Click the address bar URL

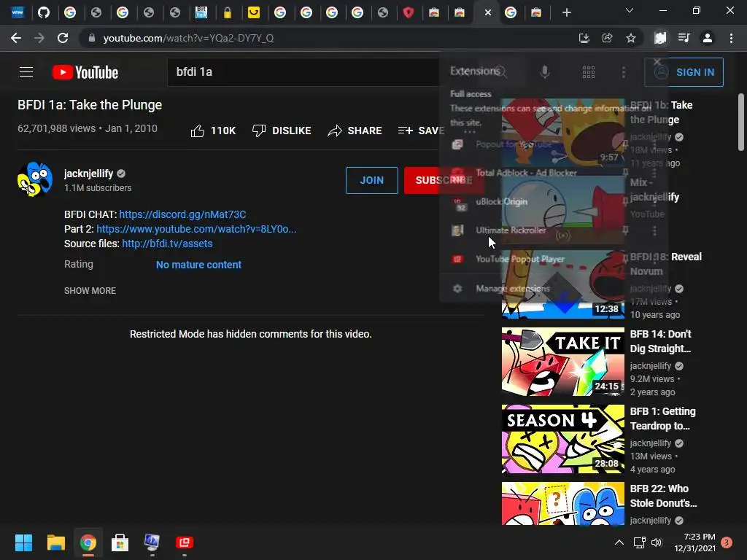click(x=189, y=38)
